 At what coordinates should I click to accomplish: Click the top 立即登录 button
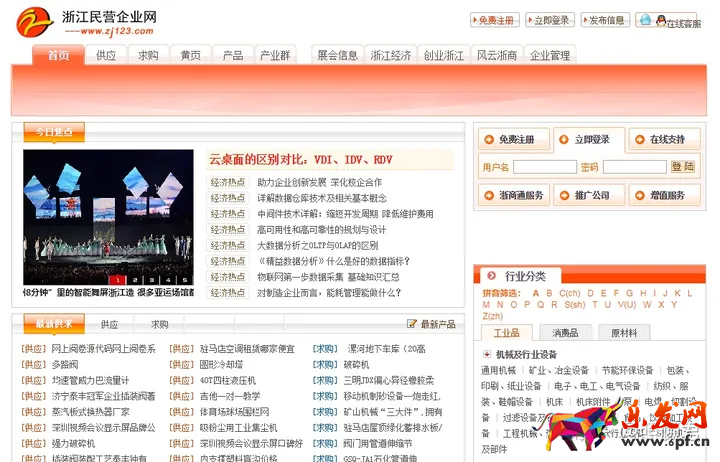(x=550, y=20)
